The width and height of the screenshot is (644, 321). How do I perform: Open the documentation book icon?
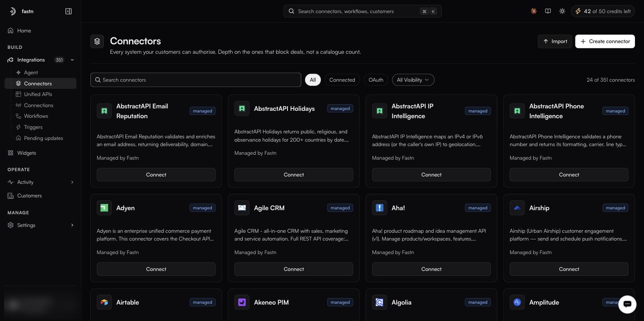(x=548, y=11)
